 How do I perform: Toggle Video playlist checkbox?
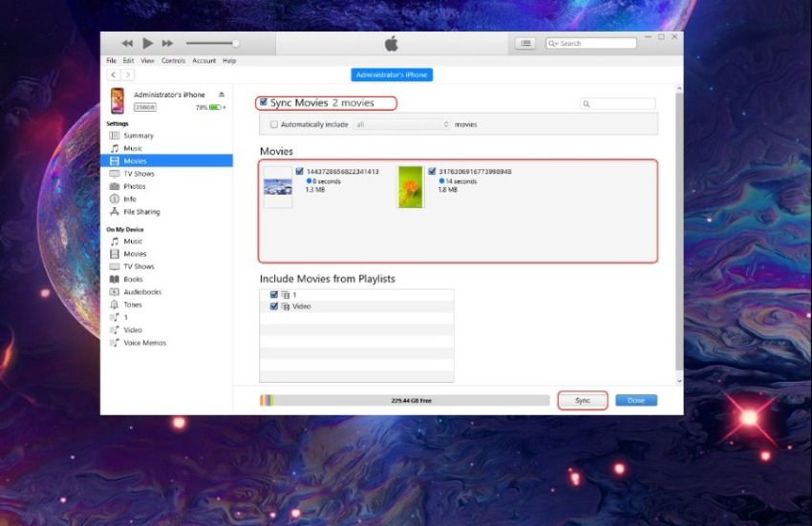pyautogui.click(x=274, y=306)
